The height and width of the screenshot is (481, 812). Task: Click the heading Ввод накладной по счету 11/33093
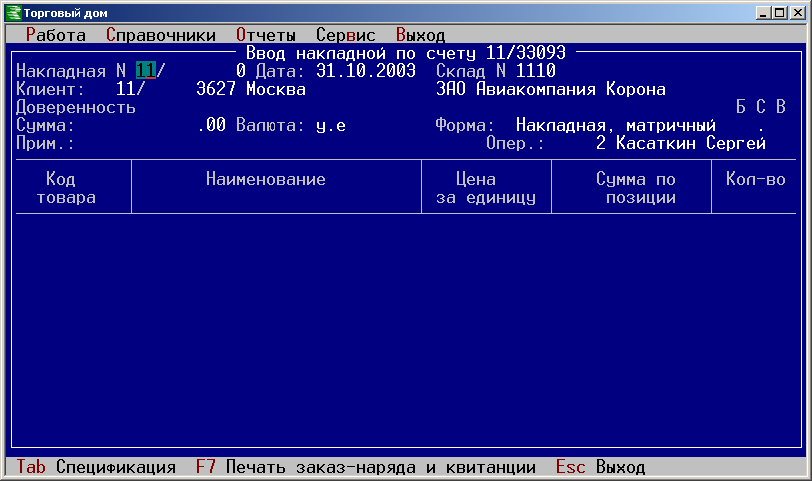(x=405, y=53)
